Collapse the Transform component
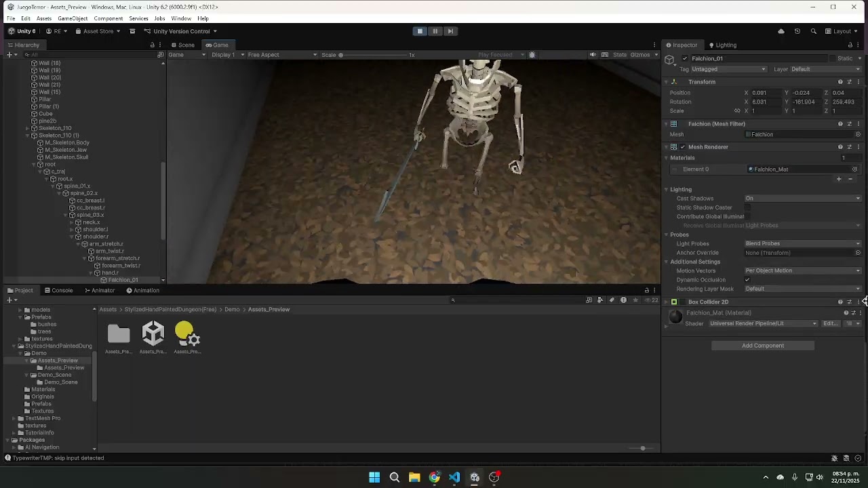 pyautogui.click(x=667, y=82)
